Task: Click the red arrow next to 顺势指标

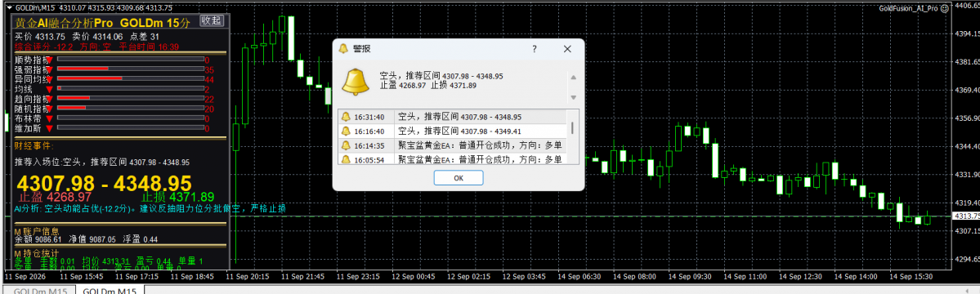Action: (49, 60)
